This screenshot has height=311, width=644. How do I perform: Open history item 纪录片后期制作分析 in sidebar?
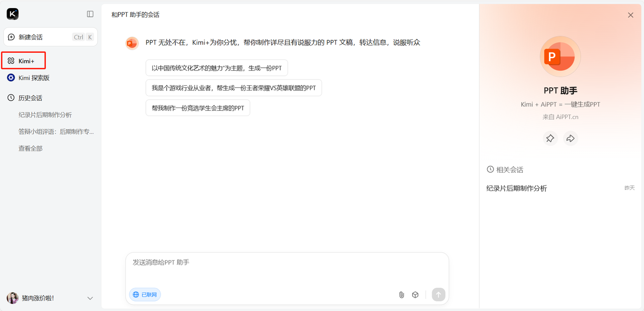(45, 115)
